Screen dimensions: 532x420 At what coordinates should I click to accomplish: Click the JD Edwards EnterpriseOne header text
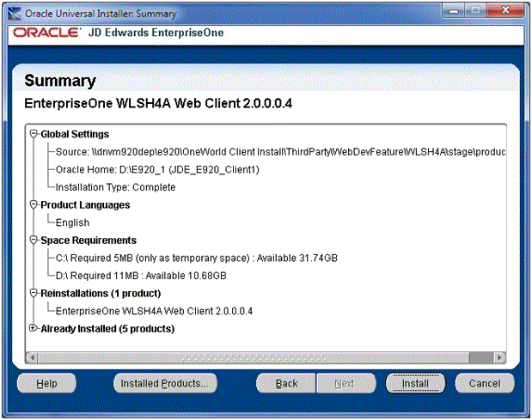click(156, 33)
